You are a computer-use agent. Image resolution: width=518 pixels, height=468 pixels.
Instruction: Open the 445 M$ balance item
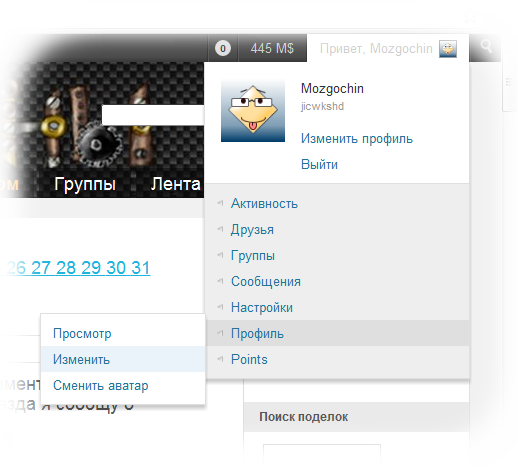click(x=272, y=48)
